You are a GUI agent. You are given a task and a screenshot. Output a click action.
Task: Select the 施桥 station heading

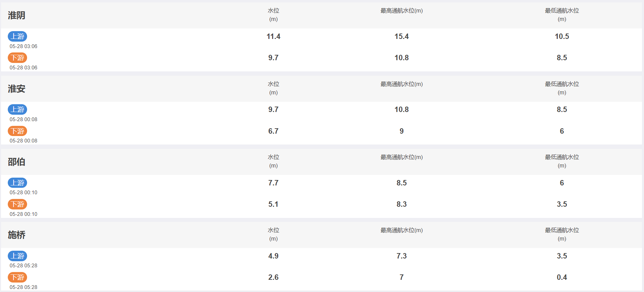coord(17,235)
